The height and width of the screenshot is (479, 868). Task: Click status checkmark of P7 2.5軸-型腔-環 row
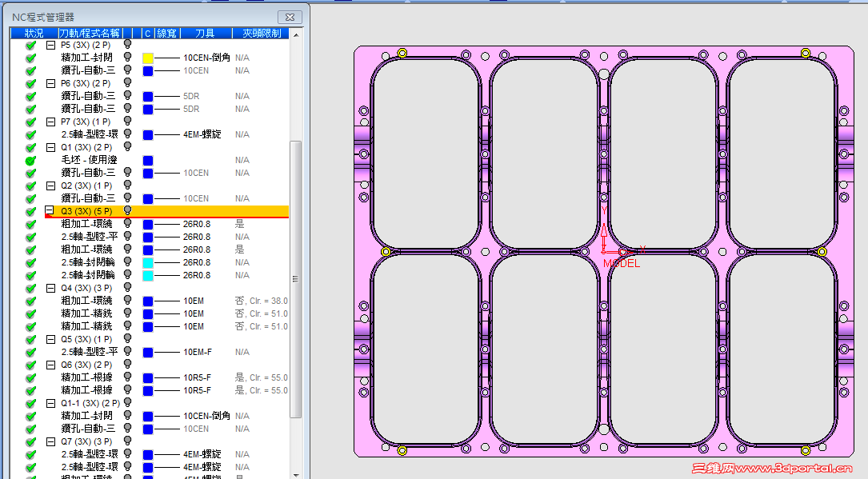[31, 135]
